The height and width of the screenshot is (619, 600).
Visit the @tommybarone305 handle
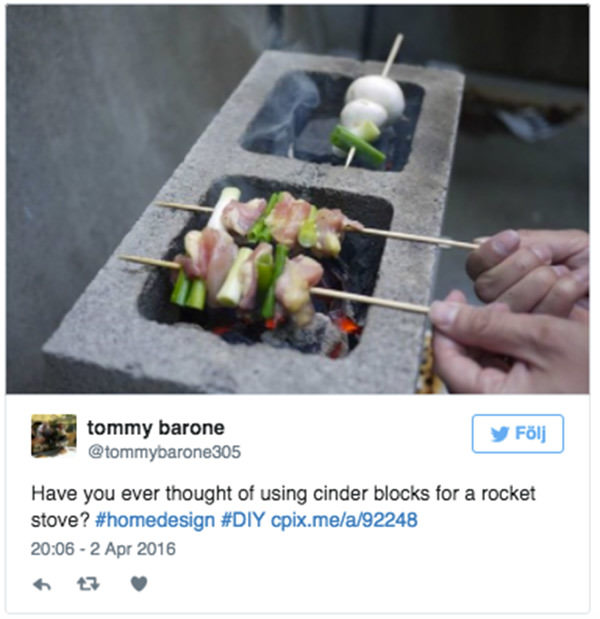[x=164, y=452]
